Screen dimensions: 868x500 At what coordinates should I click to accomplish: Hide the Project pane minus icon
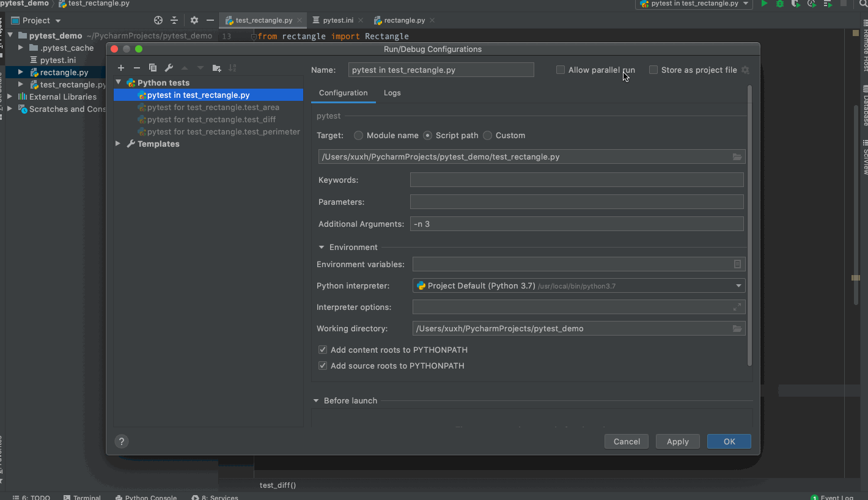[x=210, y=20]
